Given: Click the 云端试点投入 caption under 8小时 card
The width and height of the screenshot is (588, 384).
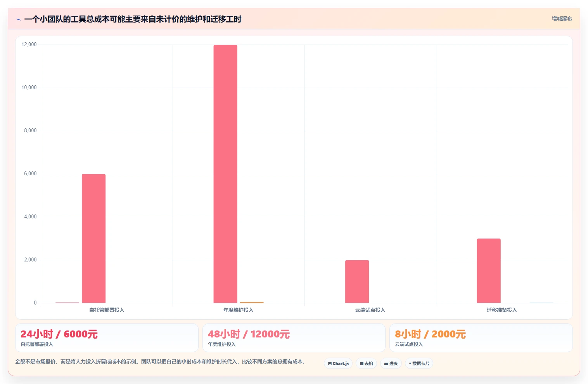Looking at the screenshot, I should point(409,344).
